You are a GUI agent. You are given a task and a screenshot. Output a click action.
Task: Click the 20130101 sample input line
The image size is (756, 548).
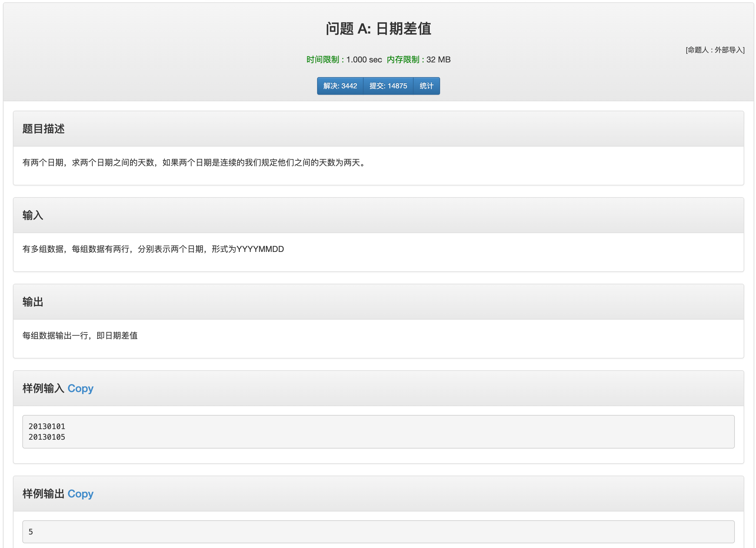point(47,426)
